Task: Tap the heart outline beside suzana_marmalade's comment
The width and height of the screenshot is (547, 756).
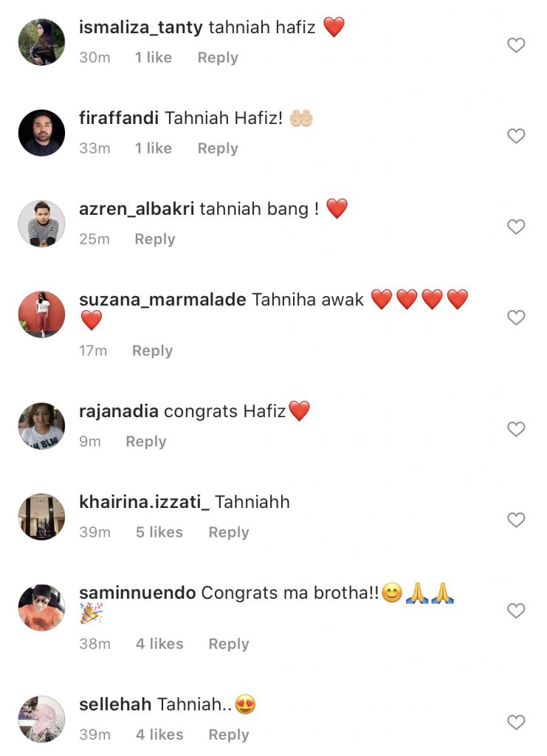Action: 516,317
